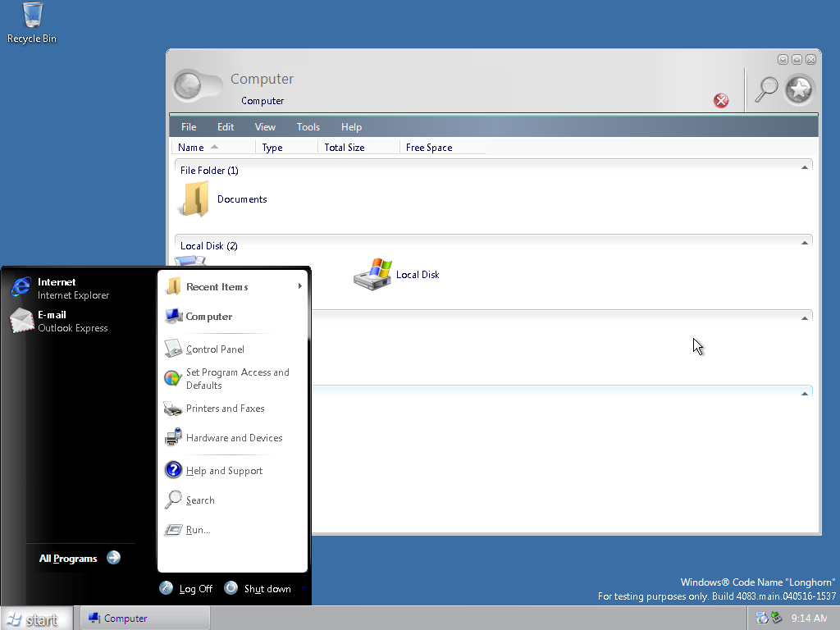
Task: Click the Internet Explorer icon in Start menu
Action: point(21,288)
